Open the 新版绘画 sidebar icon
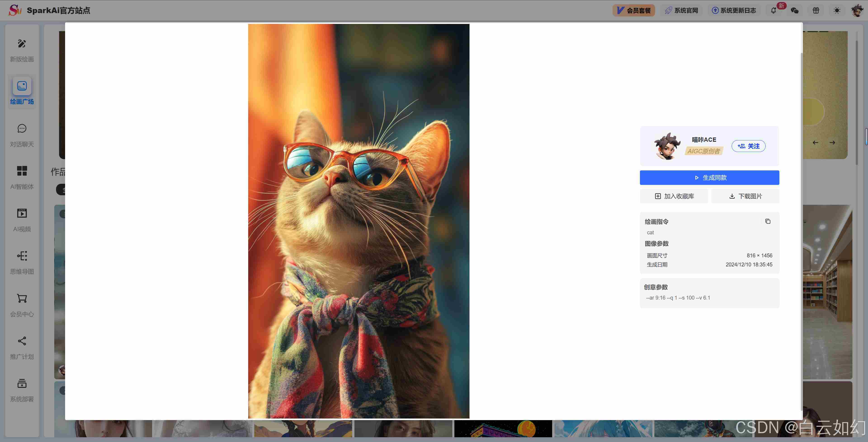 pos(22,44)
